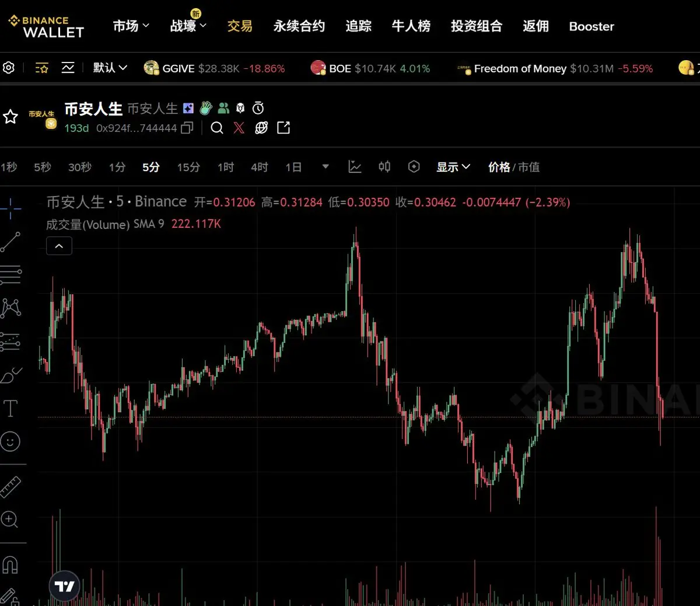The image size is (700, 606).
Task: Open the Booster page
Action: (x=591, y=26)
